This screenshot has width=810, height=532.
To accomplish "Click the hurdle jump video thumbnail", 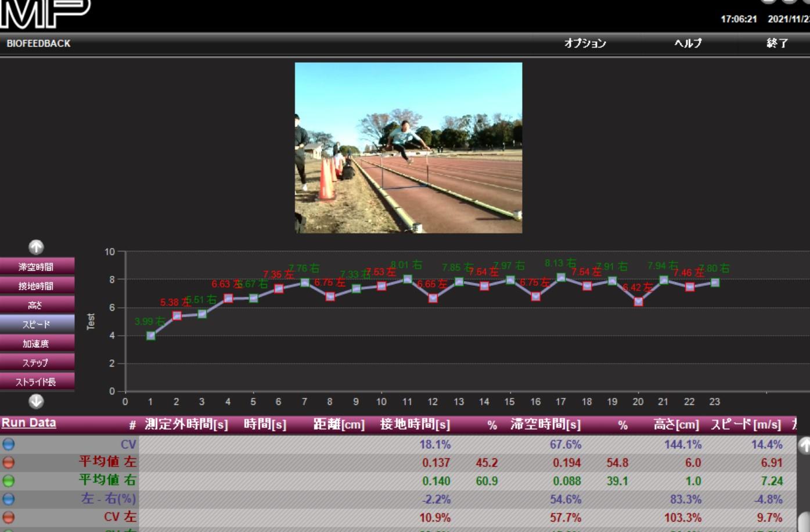I will click(x=408, y=148).
